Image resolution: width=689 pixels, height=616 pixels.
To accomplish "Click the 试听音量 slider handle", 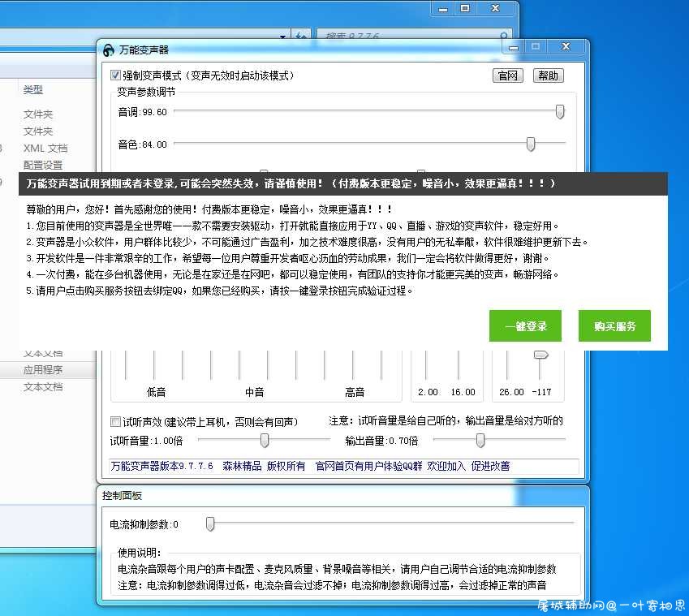I will (x=264, y=440).
